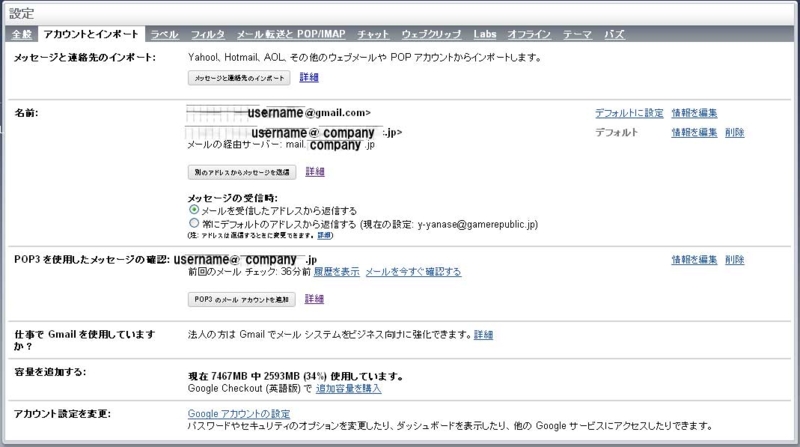This screenshot has height=447, width=800.
Task: Open 詳細 link beside import button
Action: [309, 77]
